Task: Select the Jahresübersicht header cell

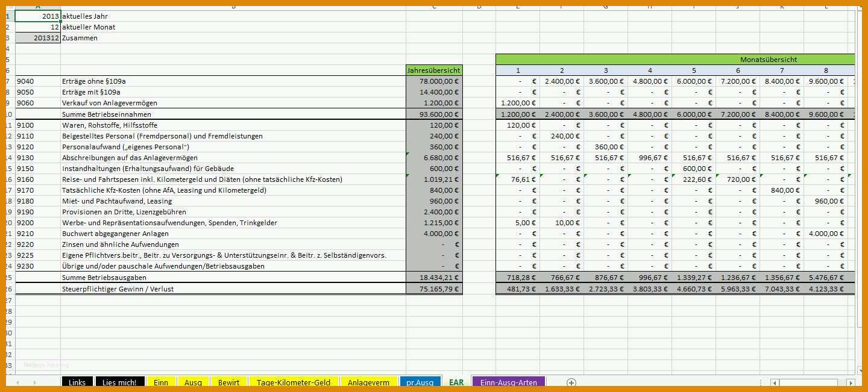Action: (x=434, y=70)
